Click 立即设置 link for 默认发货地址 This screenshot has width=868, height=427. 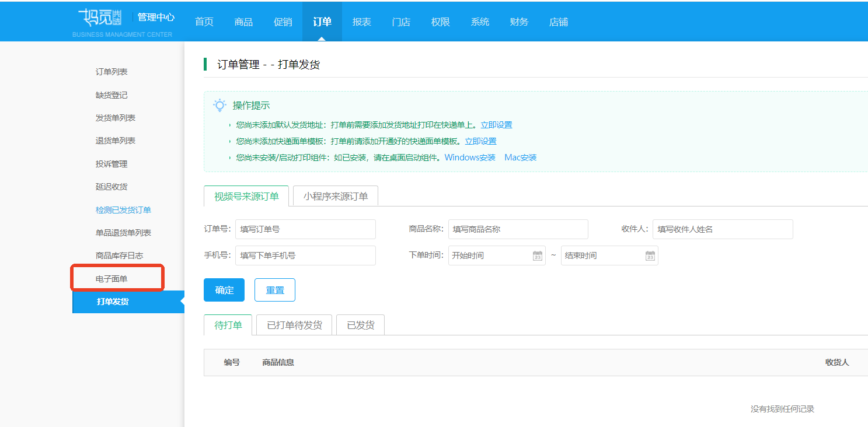(496, 125)
